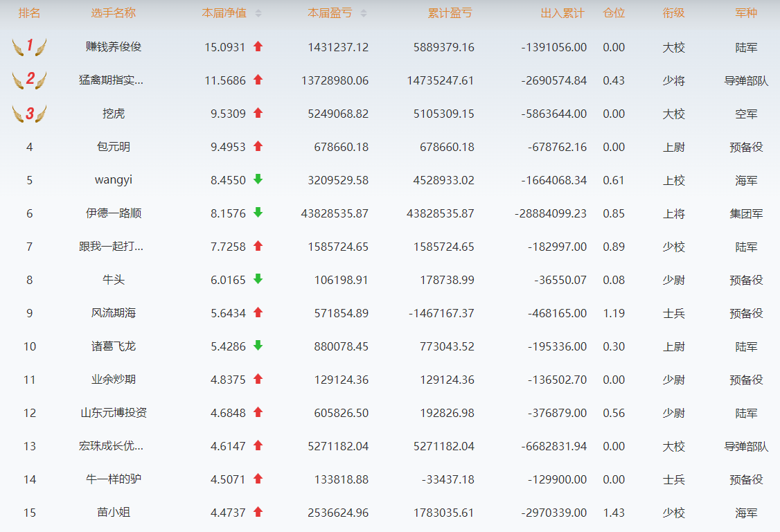This screenshot has height=532, width=780.
Task: Select player 苗小姐
Action: coord(114,513)
